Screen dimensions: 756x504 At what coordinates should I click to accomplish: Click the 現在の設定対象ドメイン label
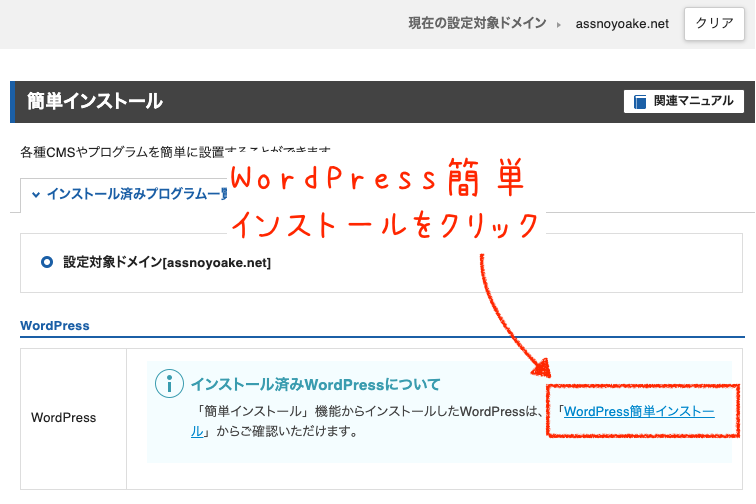pyautogui.click(x=477, y=23)
